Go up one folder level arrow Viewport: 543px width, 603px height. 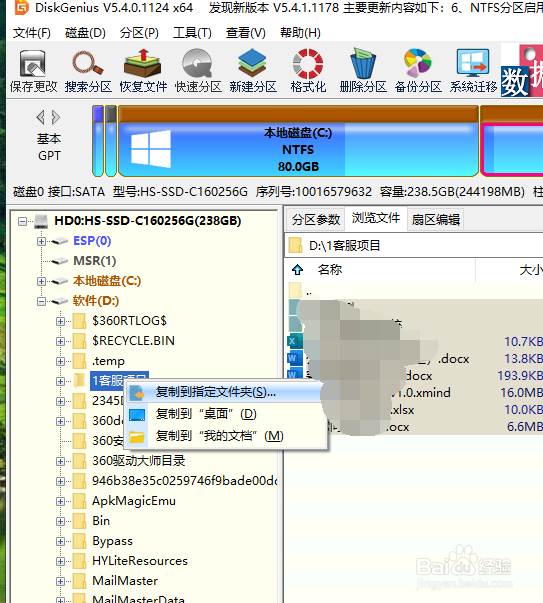(297, 270)
